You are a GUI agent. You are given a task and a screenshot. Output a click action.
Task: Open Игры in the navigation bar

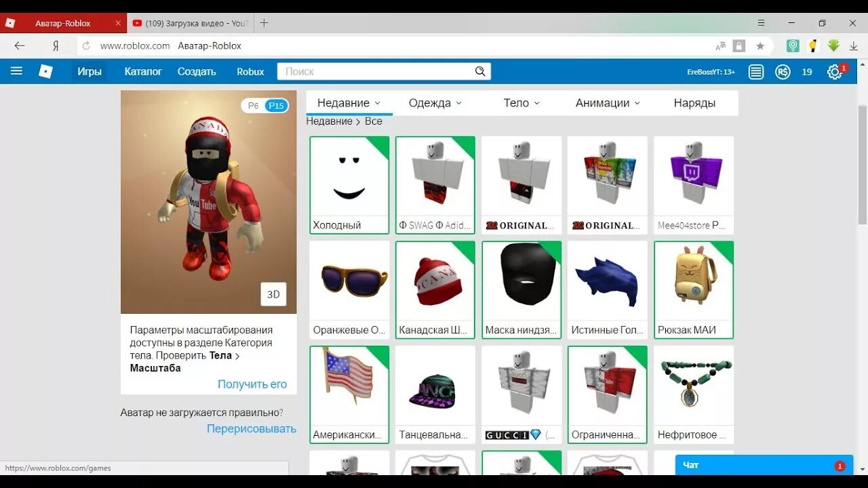(90, 71)
